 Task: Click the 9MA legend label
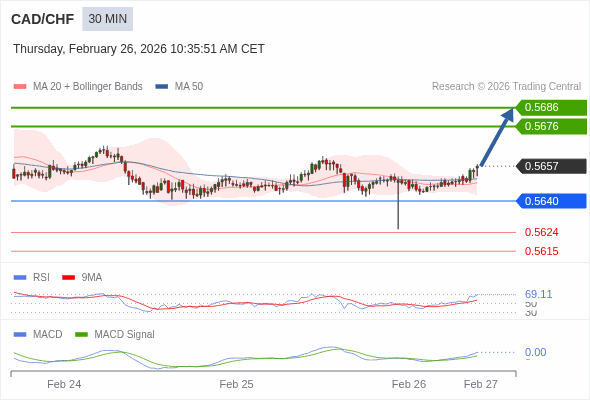point(92,278)
